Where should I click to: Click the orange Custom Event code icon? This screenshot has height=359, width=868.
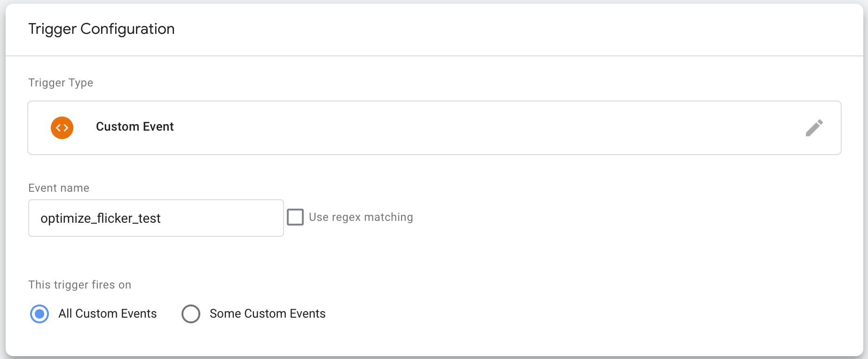pyautogui.click(x=62, y=128)
